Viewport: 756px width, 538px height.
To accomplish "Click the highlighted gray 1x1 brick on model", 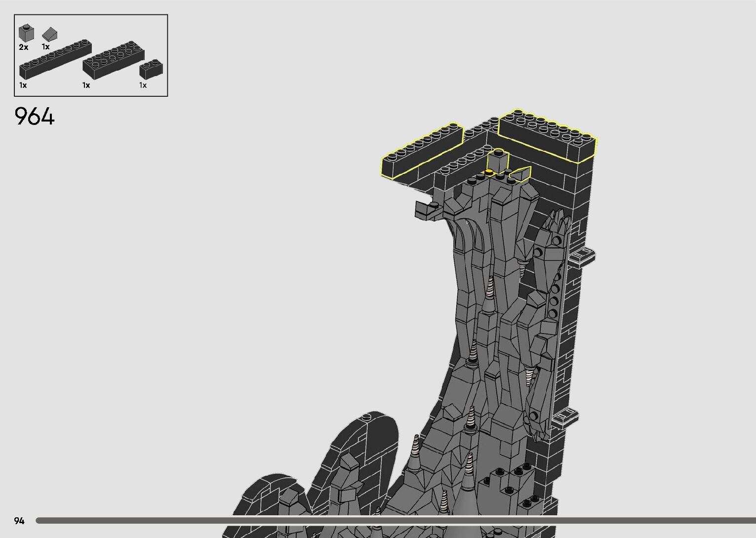I will tap(498, 161).
